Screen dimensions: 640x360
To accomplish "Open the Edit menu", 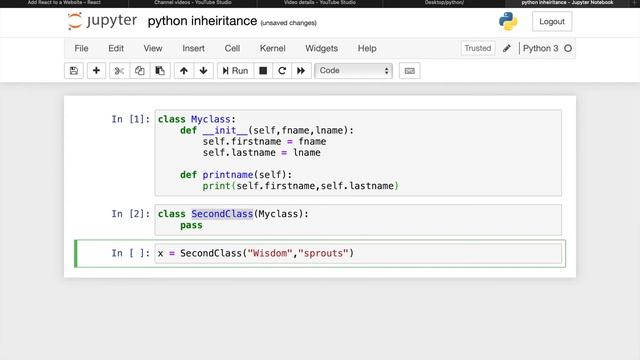I will click(x=116, y=48).
